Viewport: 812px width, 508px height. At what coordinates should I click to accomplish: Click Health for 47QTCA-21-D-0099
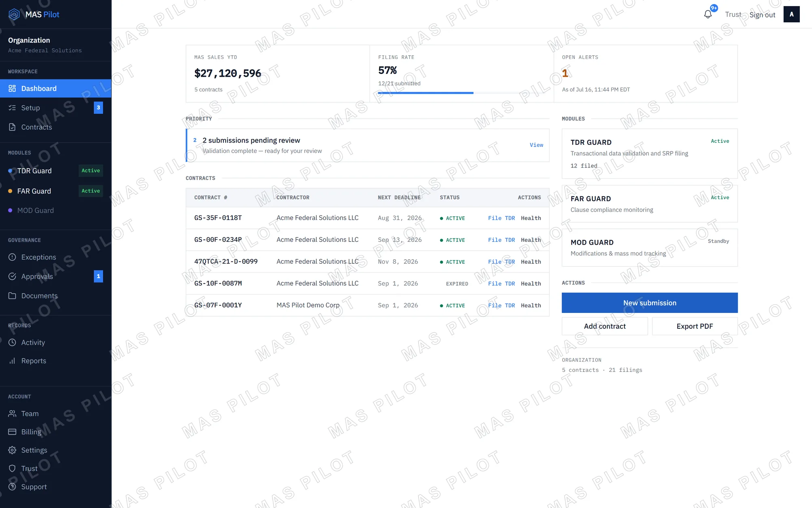pos(531,262)
